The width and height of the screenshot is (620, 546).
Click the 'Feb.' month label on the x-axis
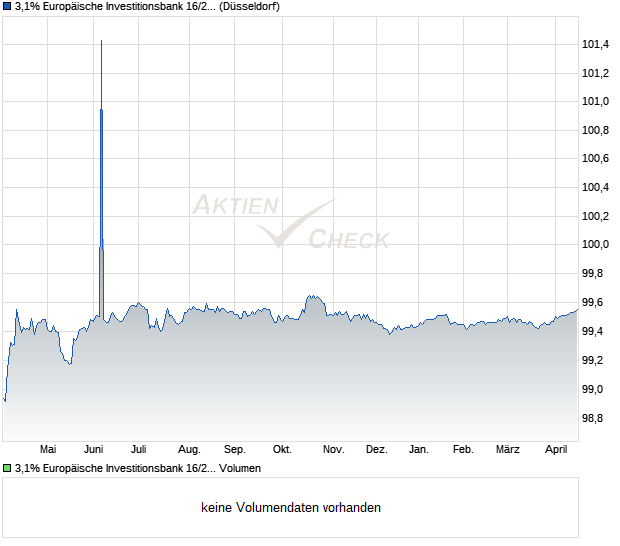pos(463,450)
